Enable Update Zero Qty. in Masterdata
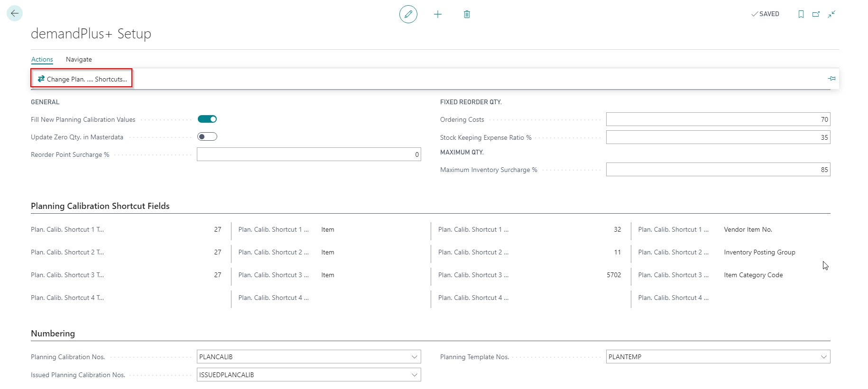This screenshot has height=389, width=868. click(x=207, y=136)
